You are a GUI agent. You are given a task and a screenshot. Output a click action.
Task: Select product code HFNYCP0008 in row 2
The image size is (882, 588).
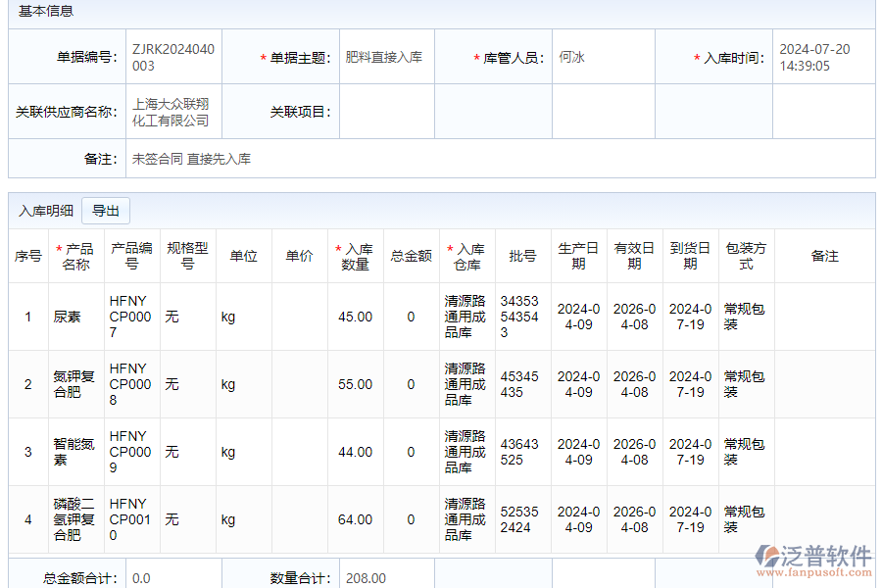[127, 383]
